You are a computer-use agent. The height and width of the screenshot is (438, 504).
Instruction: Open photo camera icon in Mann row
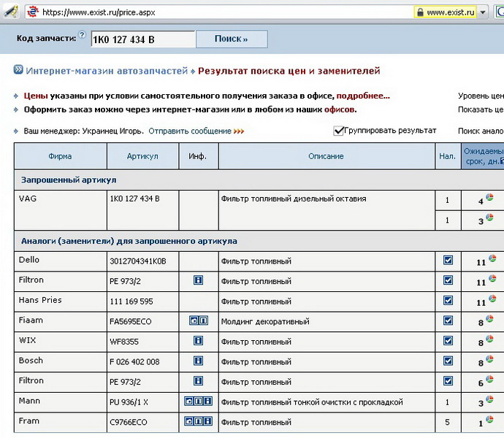(x=188, y=401)
